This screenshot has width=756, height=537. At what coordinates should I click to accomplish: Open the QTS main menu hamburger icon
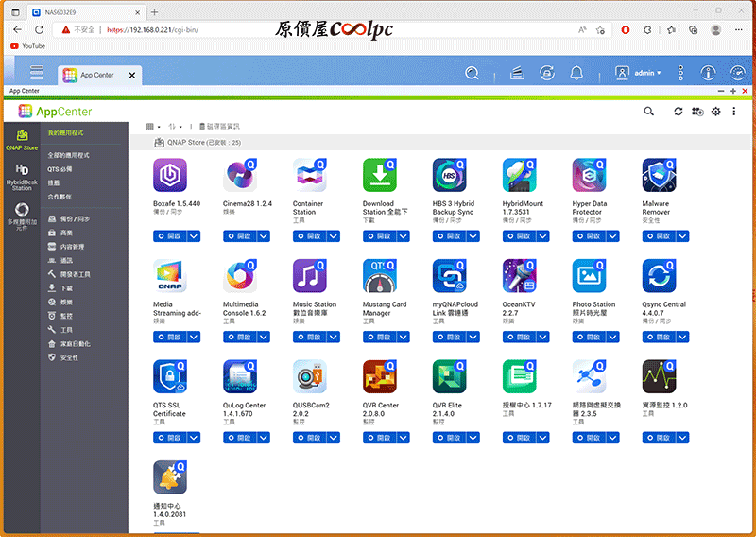[x=37, y=73]
